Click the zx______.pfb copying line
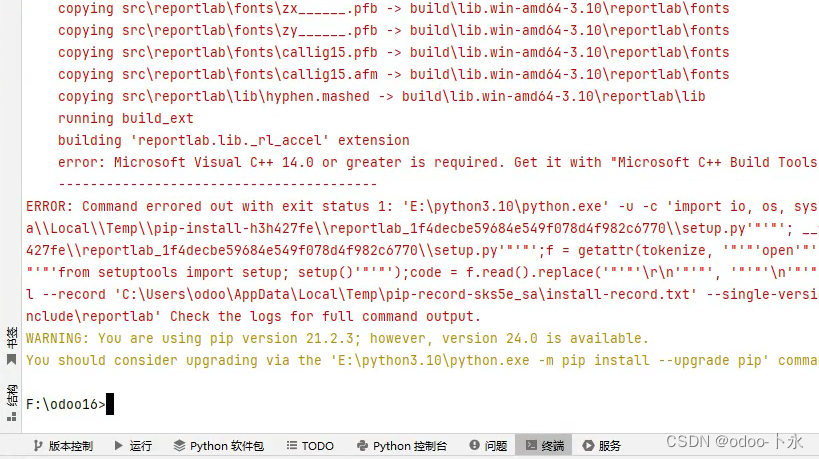Screen dimensions: 819x459 (393, 8)
